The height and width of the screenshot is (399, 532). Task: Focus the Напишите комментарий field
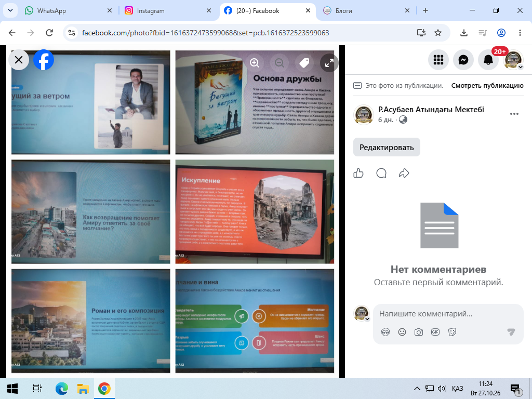(x=448, y=314)
